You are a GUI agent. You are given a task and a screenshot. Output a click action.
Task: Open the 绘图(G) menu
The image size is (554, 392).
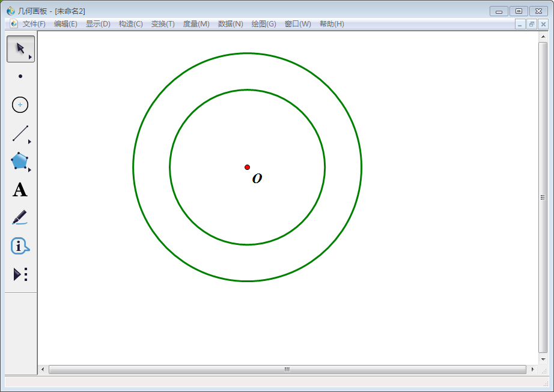point(264,24)
